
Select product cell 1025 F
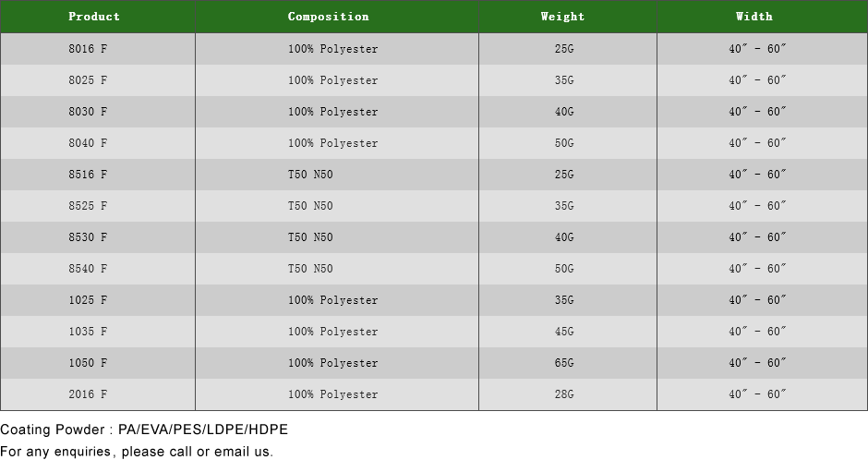88,300
